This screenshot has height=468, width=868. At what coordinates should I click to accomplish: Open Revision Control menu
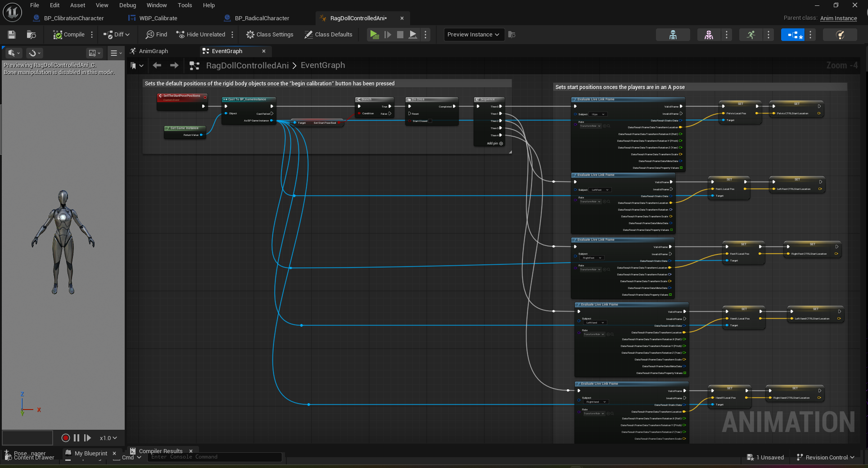point(825,457)
